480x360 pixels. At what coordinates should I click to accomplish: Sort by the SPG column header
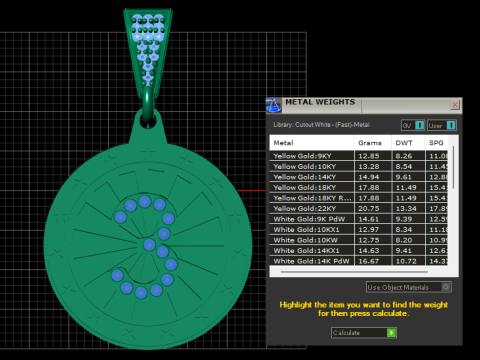(436, 143)
